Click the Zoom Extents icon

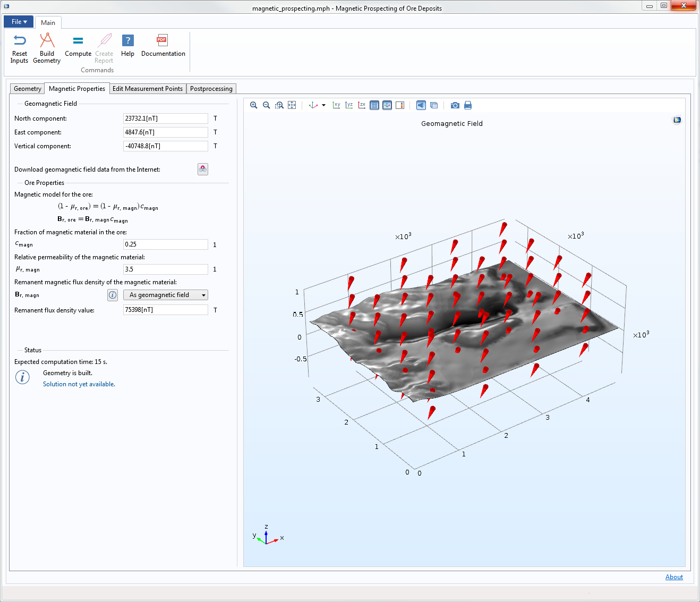coord(292,105)
